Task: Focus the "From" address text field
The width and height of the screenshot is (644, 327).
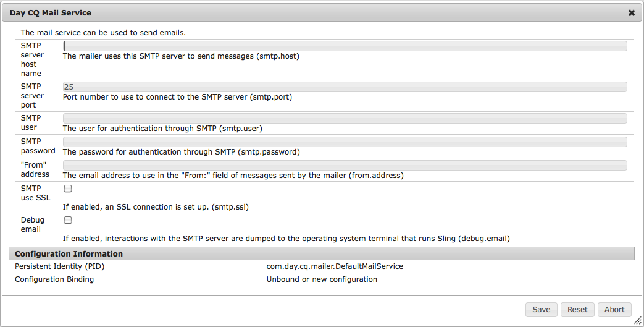Action: [345, 165]
